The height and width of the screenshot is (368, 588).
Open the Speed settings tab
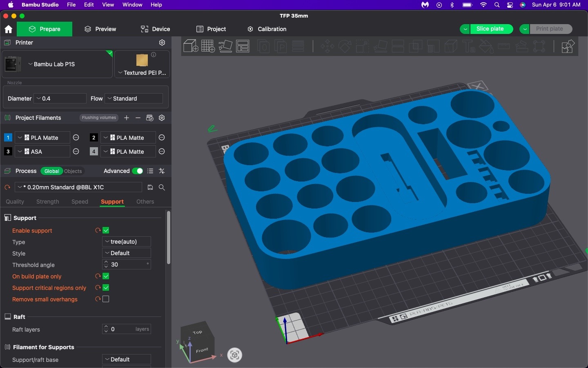click(80, 202)
